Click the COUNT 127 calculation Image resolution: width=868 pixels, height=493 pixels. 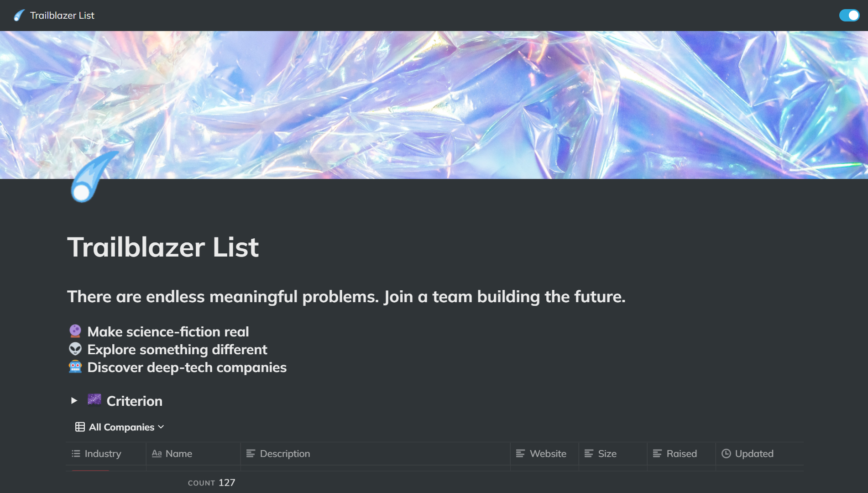(212, 483)
